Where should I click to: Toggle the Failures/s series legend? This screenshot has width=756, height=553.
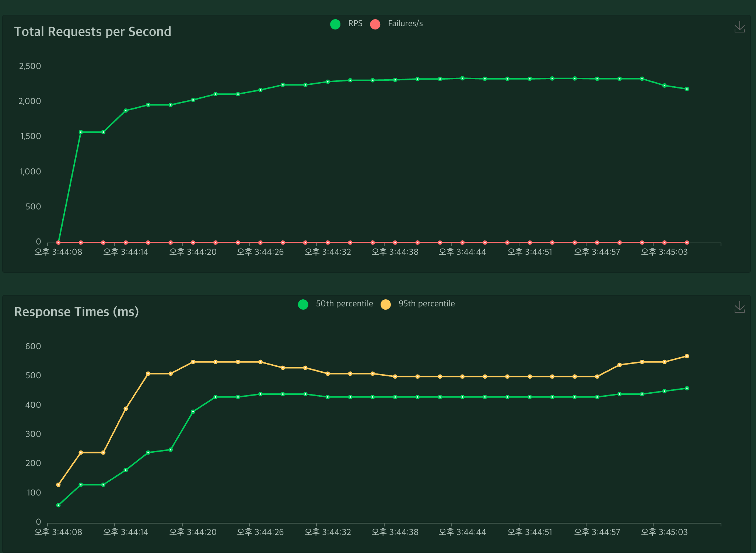(405, 24)
